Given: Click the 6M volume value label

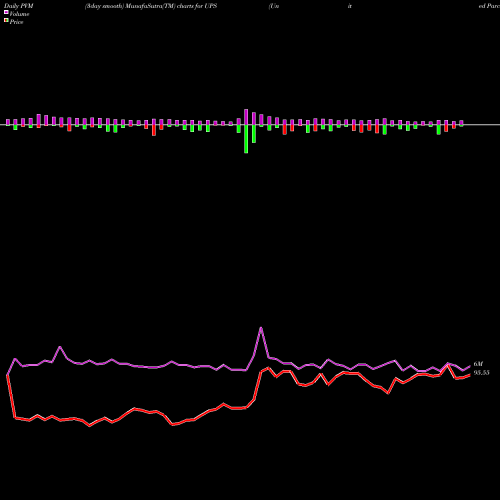Looking at the screenshot, I should [x=478, y=364].
